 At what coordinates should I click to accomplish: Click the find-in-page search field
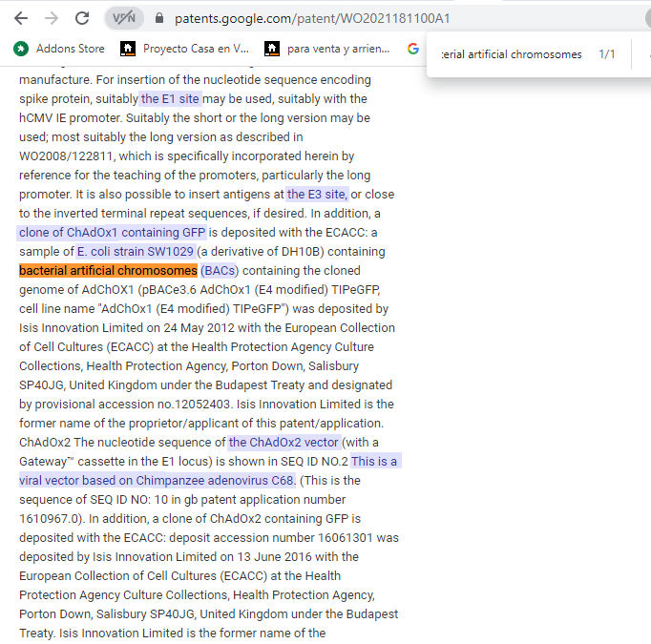(x=511, y=54)
